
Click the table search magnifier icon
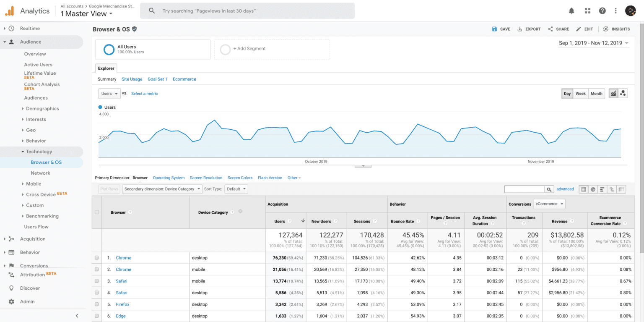(549, 189)
